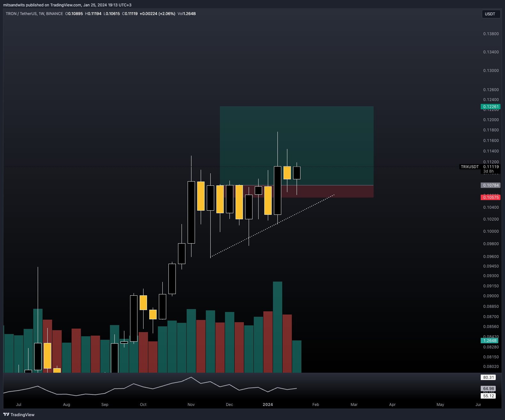Click the 64.98 RSI value label
The width and height of the screenshot is (505, 420).
click(x=488, y=389)
